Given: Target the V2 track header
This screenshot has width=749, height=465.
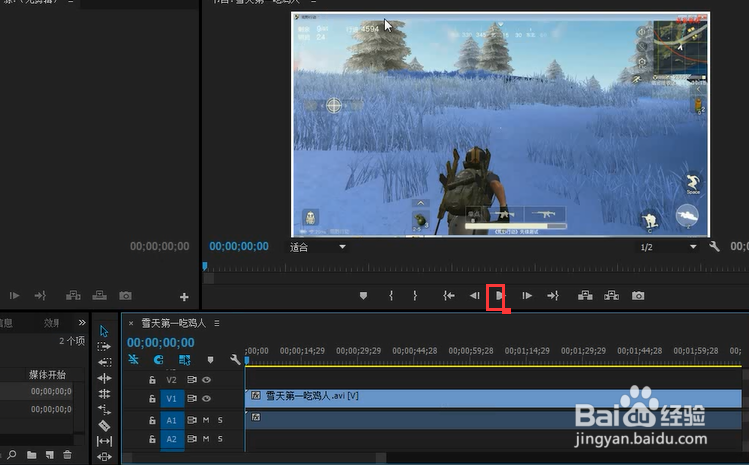Looking at the screenshot, I should click(172, 380).
